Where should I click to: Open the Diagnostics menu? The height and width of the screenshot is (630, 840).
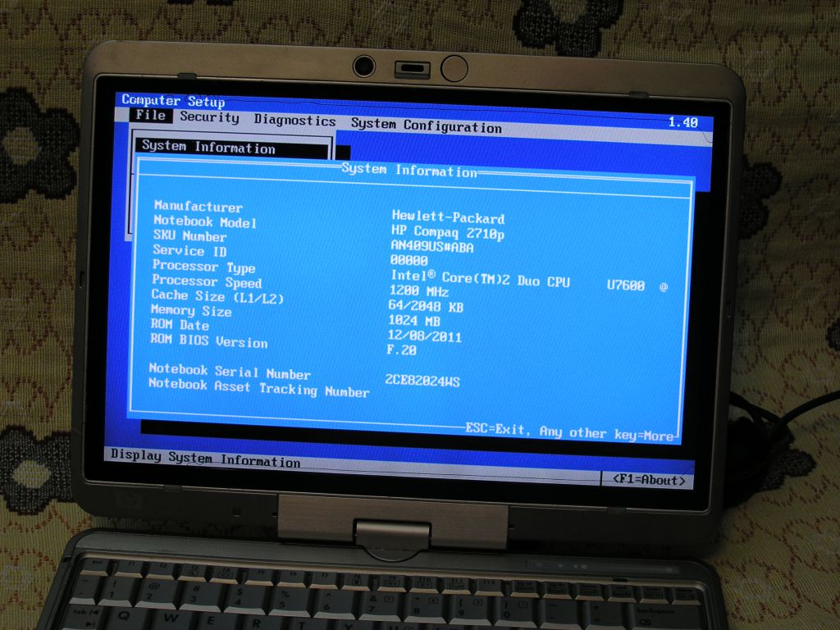coord(294,120)
